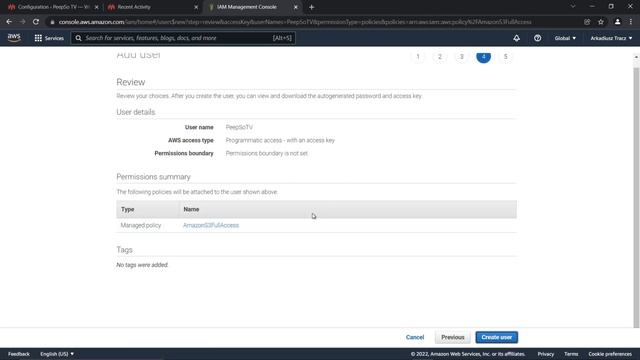Bookmark this page with the star icon
The width and height of the screenshot is (640, 360).
pyautogui.click(x=601, y=22)
